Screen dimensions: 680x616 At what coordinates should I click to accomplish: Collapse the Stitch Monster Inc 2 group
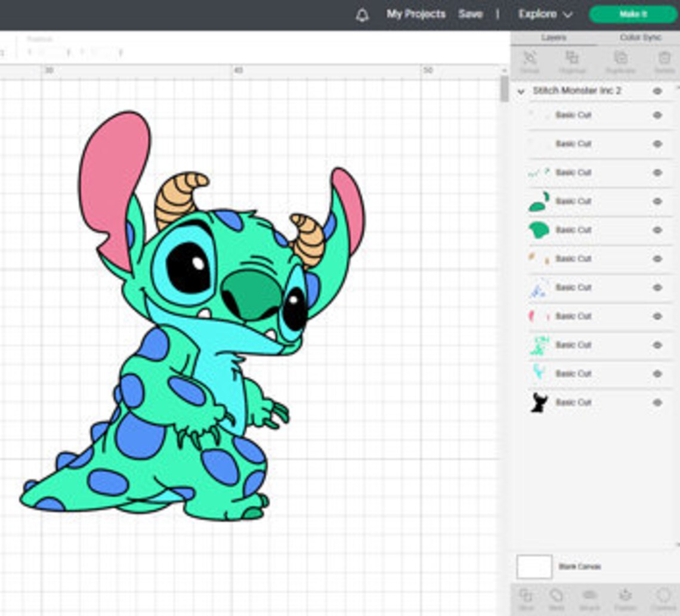[520, 91]
